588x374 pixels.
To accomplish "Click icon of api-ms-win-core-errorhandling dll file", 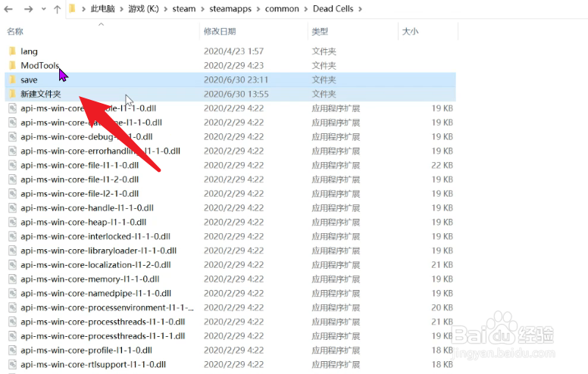I will [x=12, y=151].
